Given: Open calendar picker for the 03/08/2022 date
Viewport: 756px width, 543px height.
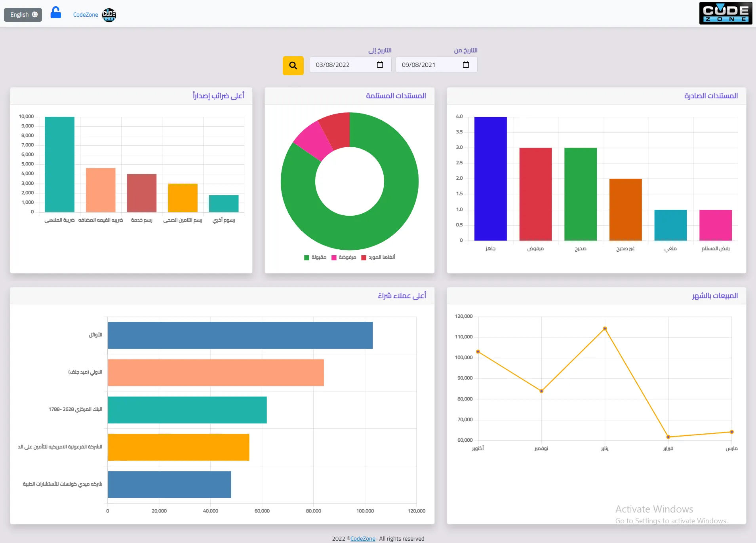Looking at the screenshot, I should [x=380, y=65].
